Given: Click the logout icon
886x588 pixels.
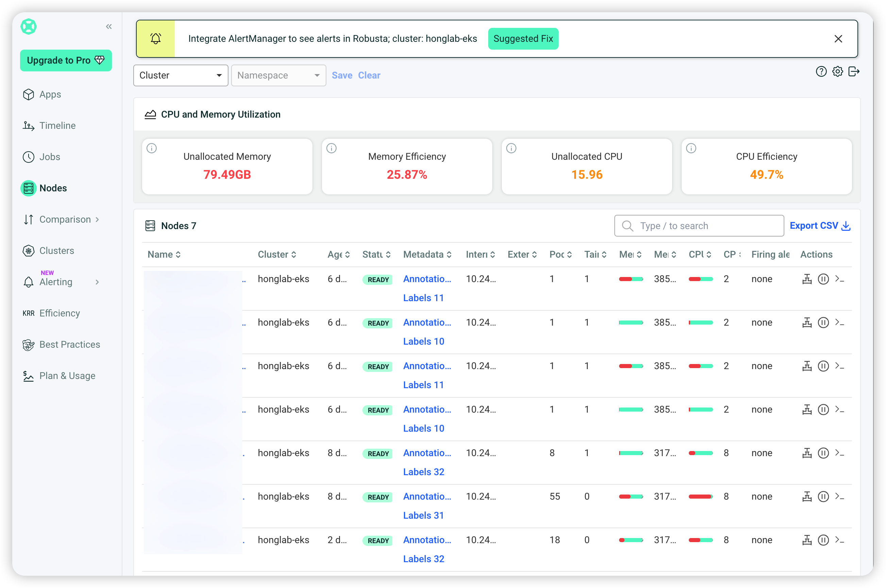Looking at the screenshot, I should pos(854,72).
